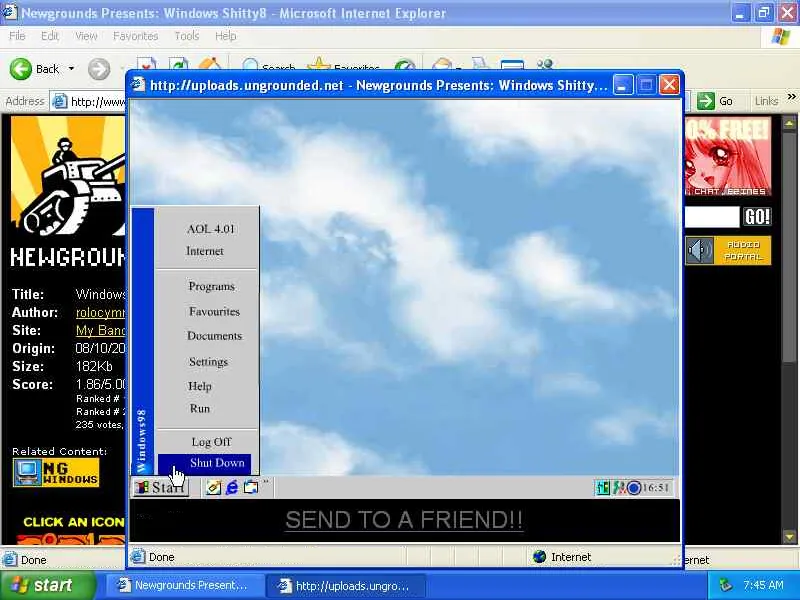Click the pencil quick launch icon
The image size is (800, 600).
tap(213, 488)
